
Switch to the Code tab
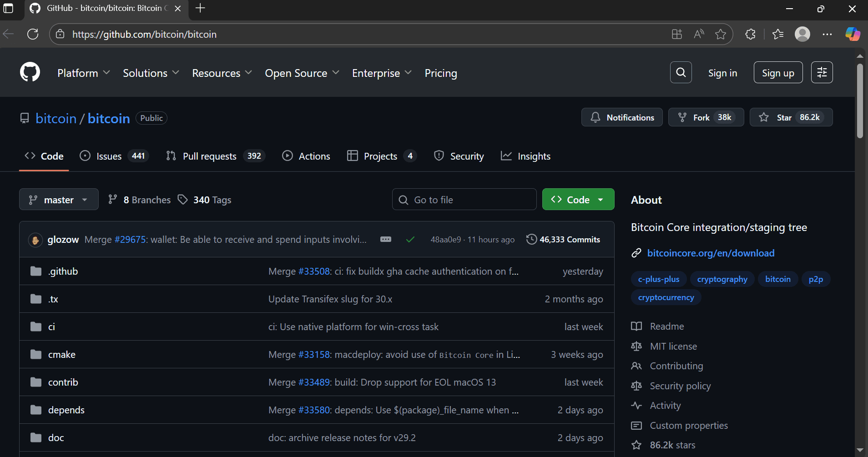pos(44,156)
